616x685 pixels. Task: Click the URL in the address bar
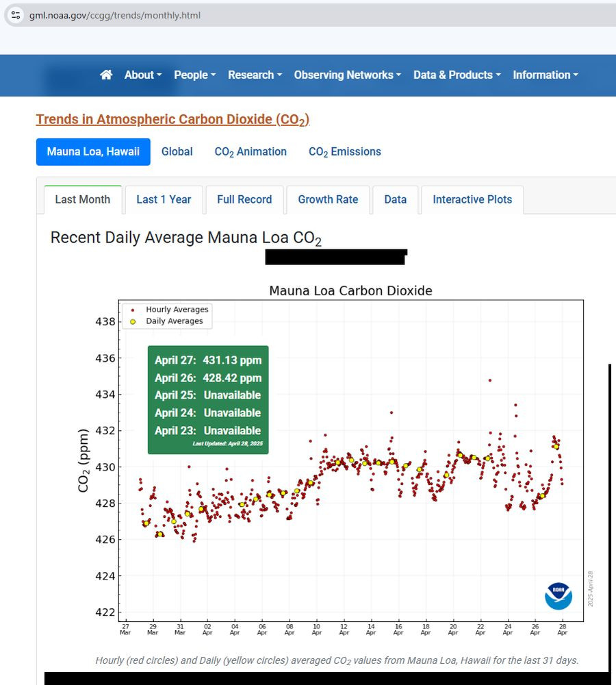pyautogui.click(x=115, y=15)
